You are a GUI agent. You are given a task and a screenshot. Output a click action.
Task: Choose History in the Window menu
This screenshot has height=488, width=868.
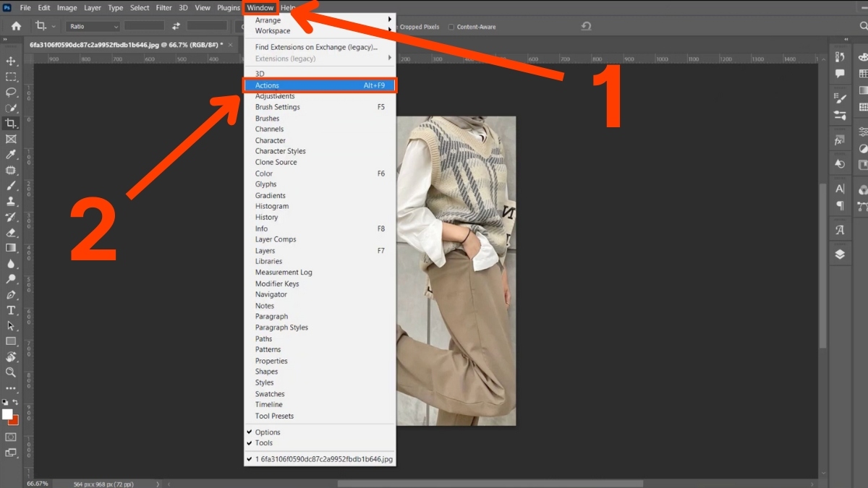(320, 218)
